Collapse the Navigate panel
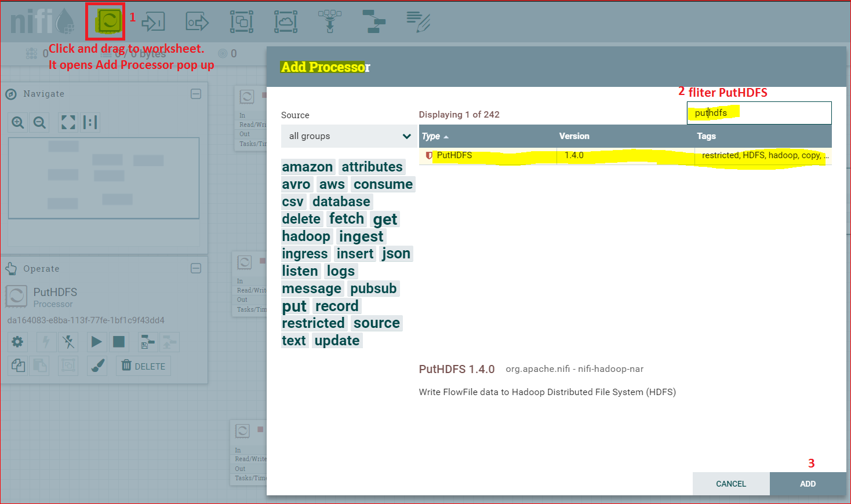The image size is (851, 504). pos(196,94)
